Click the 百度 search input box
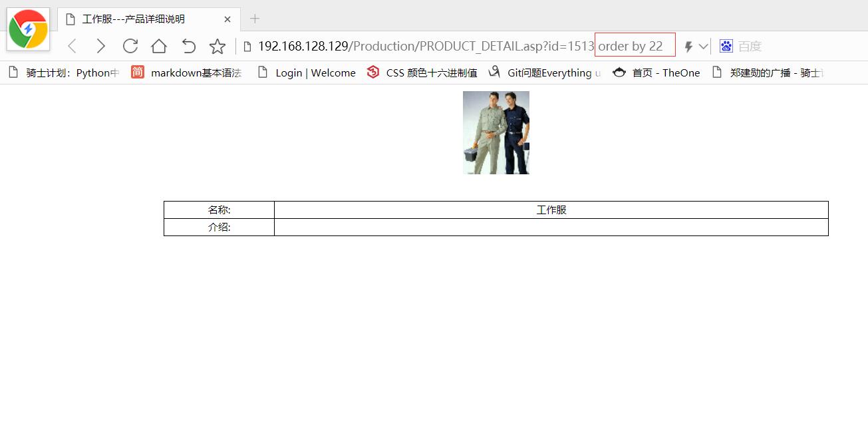The width and height of the screenshot is (868, 447). pyautogui.click(x=792, y=46)
